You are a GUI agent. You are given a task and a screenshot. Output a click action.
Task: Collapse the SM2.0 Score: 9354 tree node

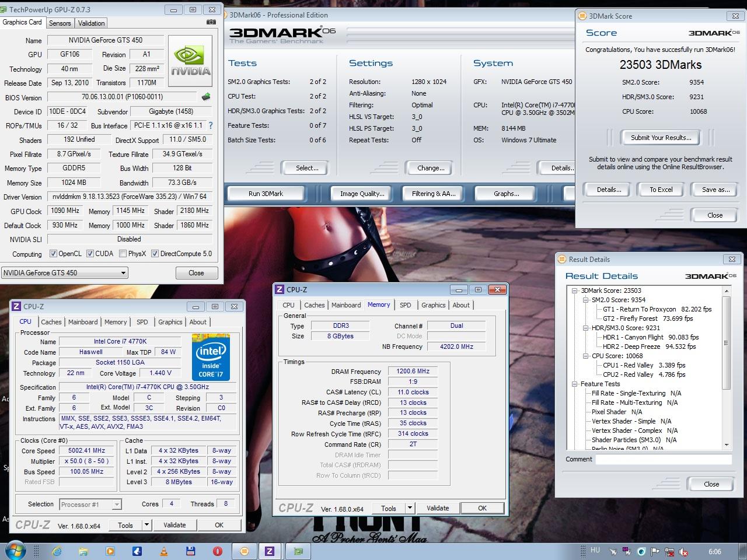pos(586,300)
